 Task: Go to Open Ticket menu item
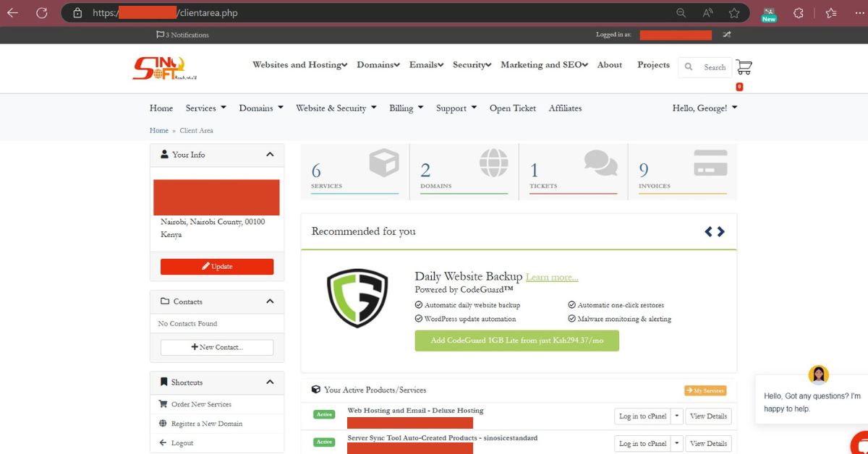(x=512, y=108)
